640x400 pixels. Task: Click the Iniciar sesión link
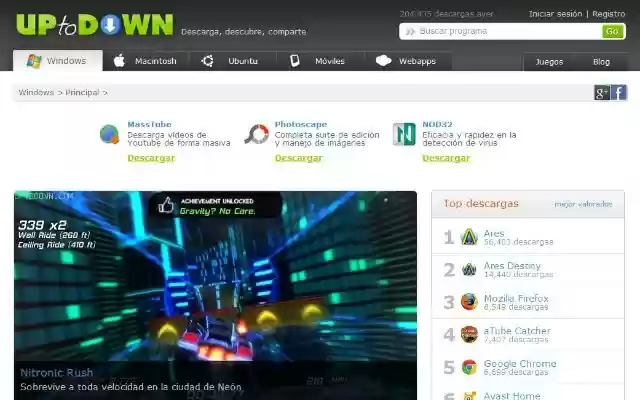click(556, 14)
